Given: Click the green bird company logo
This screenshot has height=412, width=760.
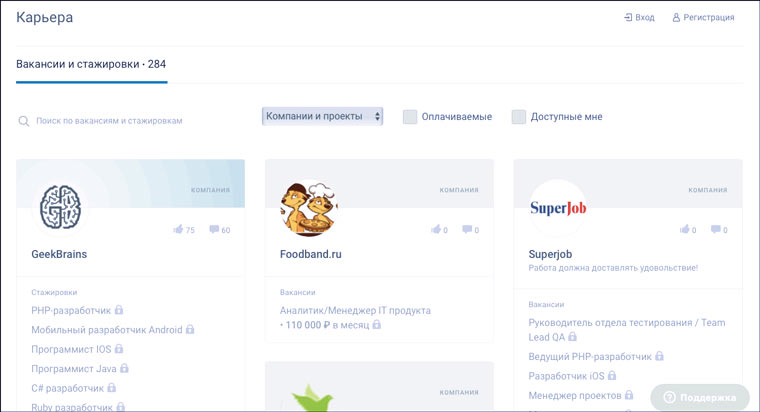Looking at the screenshot, I should point(313,398).
